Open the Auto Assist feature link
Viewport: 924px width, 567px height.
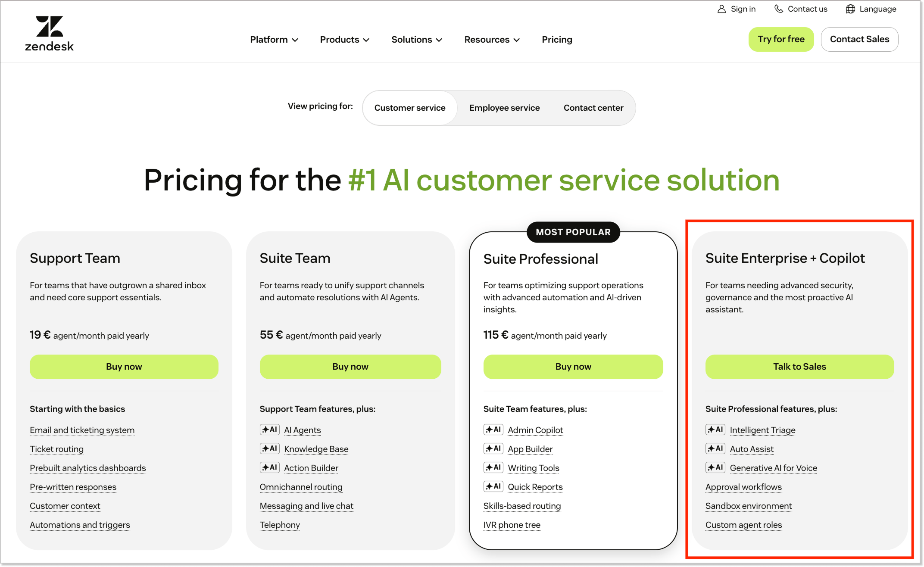(x=752, y=449)
